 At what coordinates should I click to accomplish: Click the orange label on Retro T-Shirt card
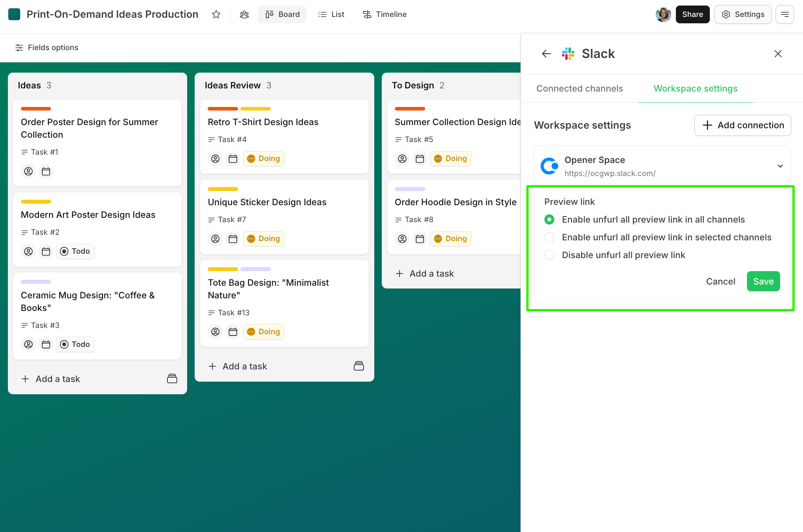point(223,109)
